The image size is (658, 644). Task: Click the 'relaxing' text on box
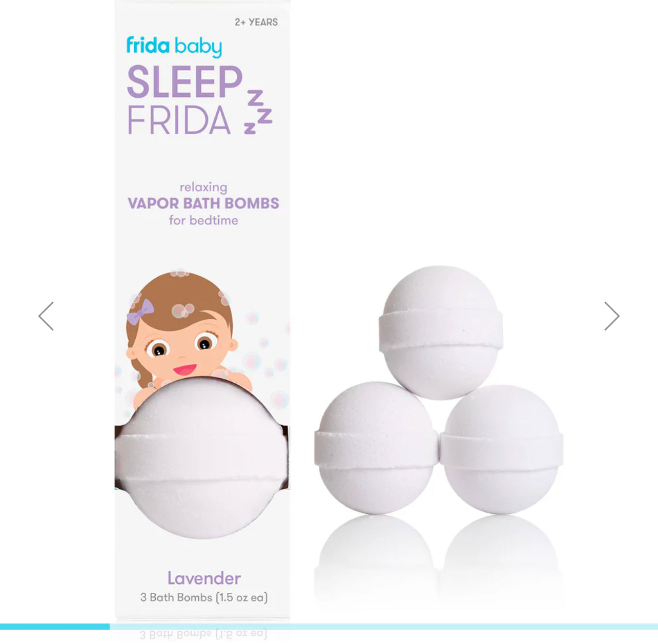click(203, 188)
